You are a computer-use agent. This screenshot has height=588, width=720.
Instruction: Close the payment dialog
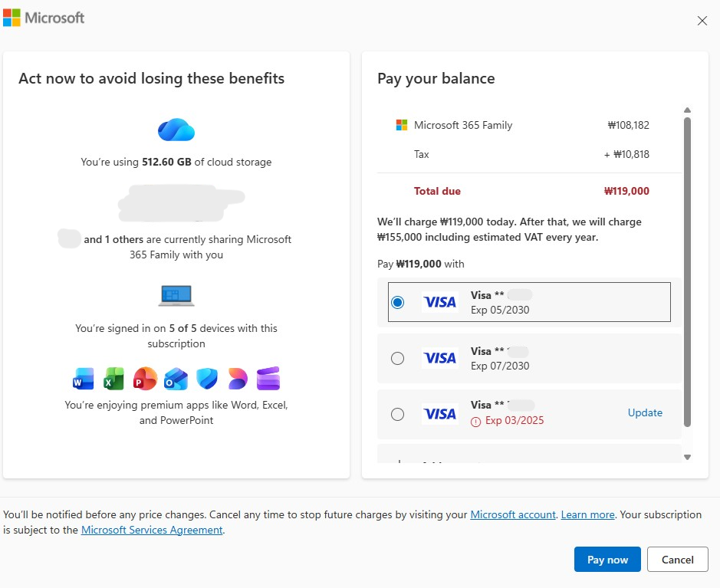tap(702, 21)
